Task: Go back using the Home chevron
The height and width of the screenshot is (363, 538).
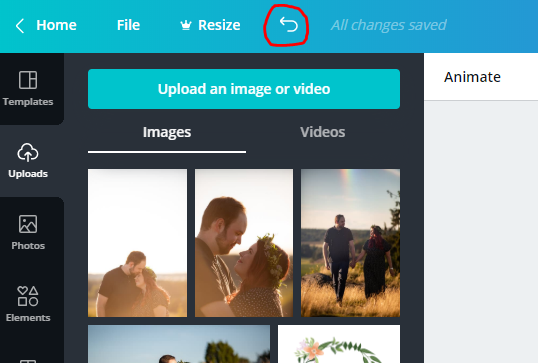Action: coord(20,25)
